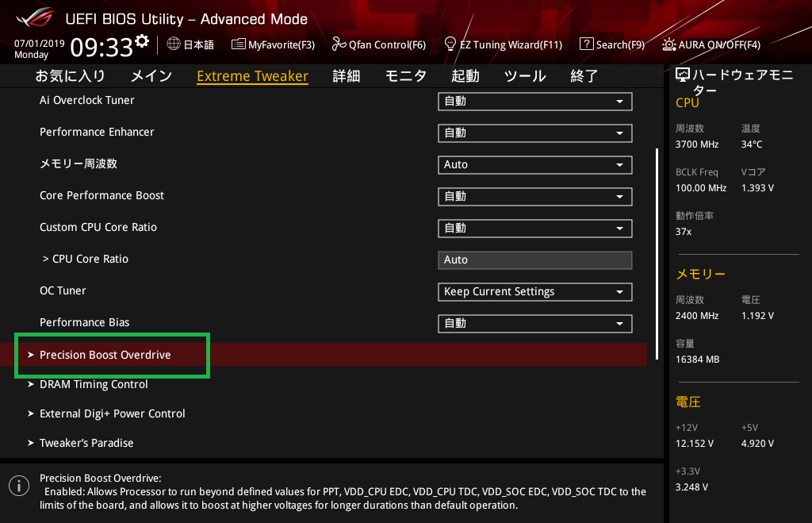Click BCLK Freq 100.00 MHz value
812x523 pixels.
click(701, 188)
